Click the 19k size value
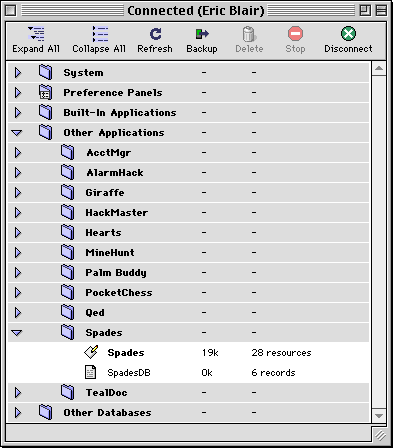Screen dimensions: 393x448 coord(210,353)
